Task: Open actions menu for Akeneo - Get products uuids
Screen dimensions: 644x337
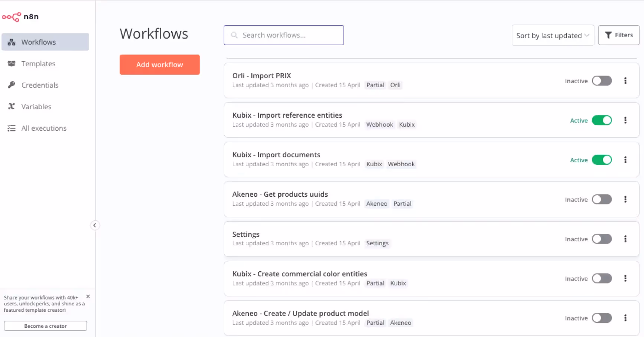Action: pyautogui.click(x=625, y=199)
